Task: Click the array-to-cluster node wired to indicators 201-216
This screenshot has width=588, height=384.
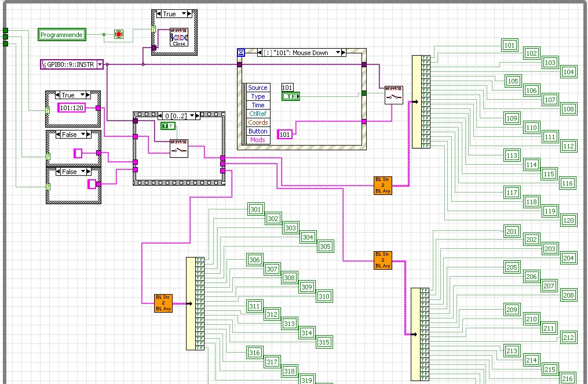Action: 420,335
